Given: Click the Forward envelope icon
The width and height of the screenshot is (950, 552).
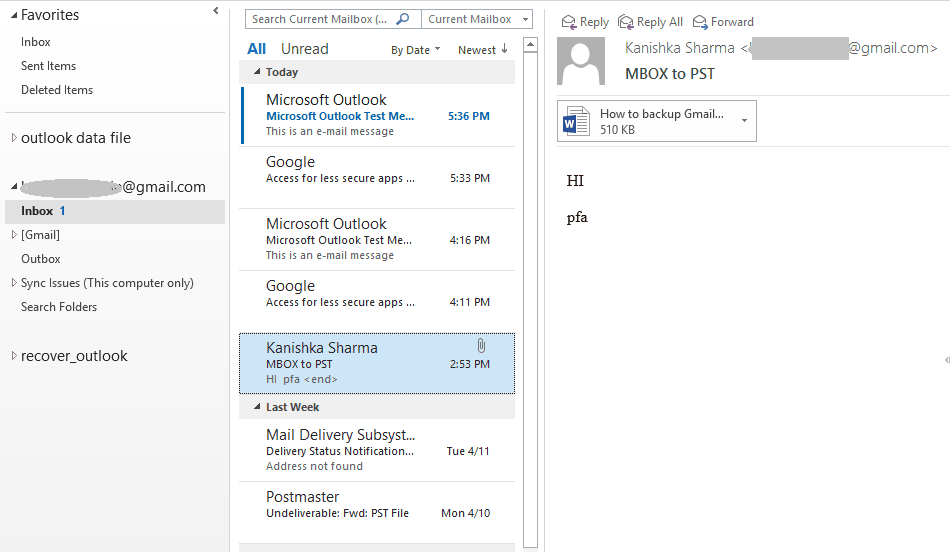Looking at the screenshot, I should tap(700, 22).
